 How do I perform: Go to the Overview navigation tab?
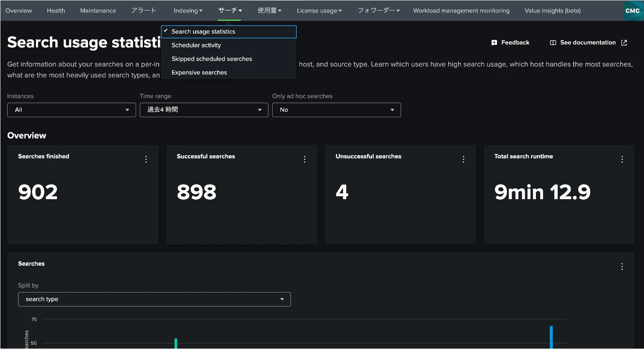18,10
